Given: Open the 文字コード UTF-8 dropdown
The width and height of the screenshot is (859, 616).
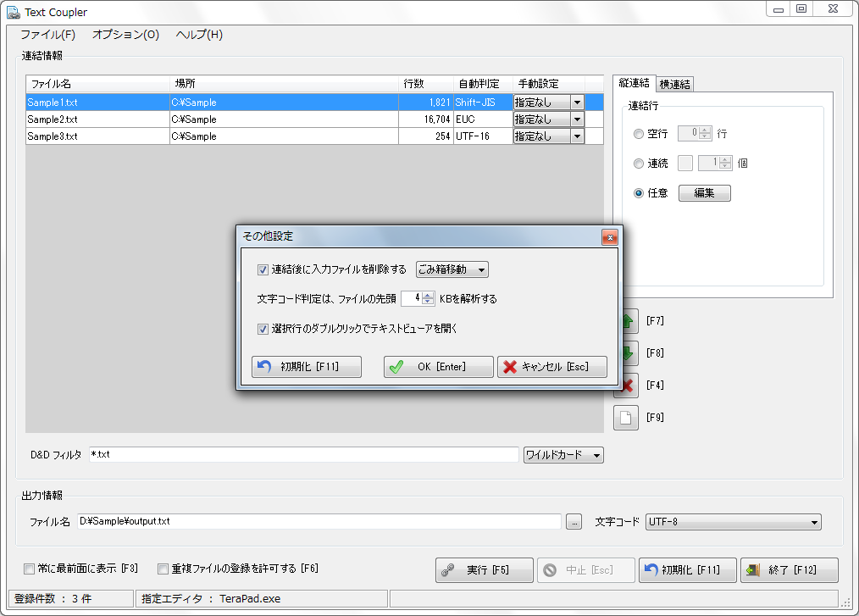Looking at the screenshot, I should (733, 522).
